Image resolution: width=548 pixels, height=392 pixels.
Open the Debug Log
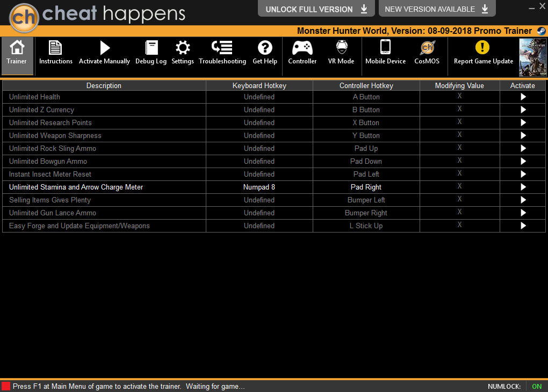151,53
